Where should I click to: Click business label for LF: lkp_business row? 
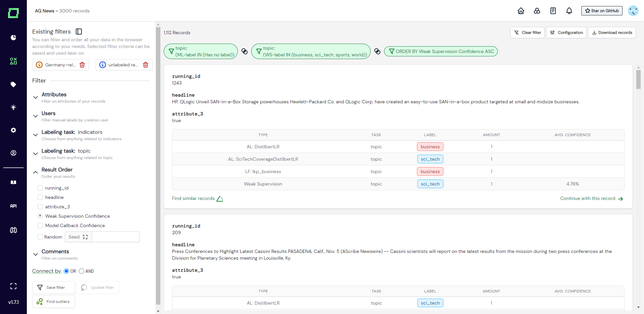430,171
